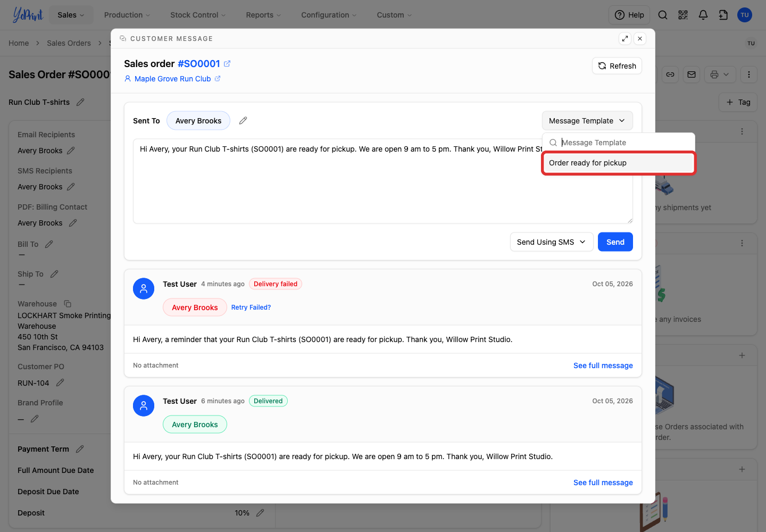Open the invoices card options menu
766x532 pixels.
point(742,243)
